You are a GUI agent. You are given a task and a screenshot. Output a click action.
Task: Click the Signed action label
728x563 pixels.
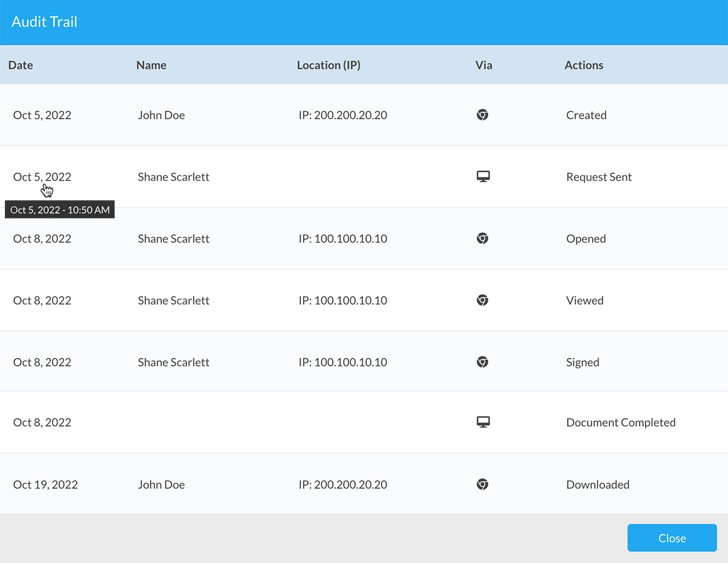[582, 362]
